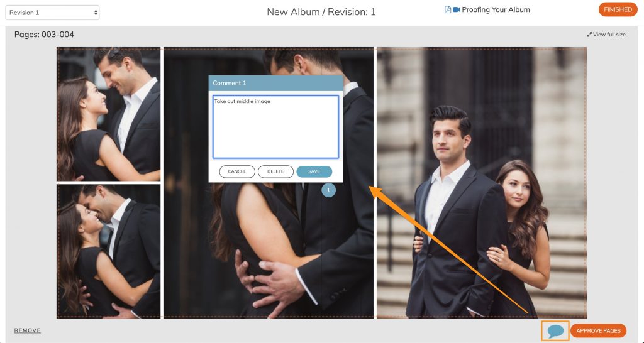This screenshot has height=343, width=644.
Task: Open the Revision 1 dropdown selector
Action: tap(52, 13)
